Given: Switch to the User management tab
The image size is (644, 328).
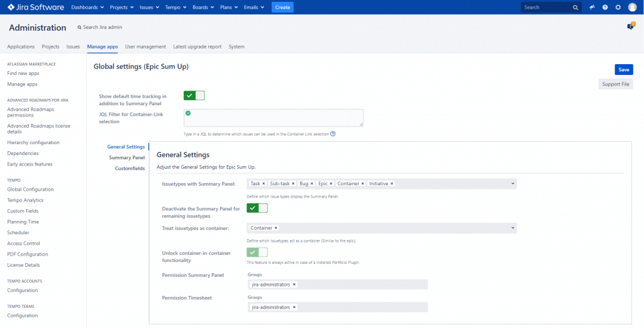Looking at the screenshot, I should (x=145, y=47).
